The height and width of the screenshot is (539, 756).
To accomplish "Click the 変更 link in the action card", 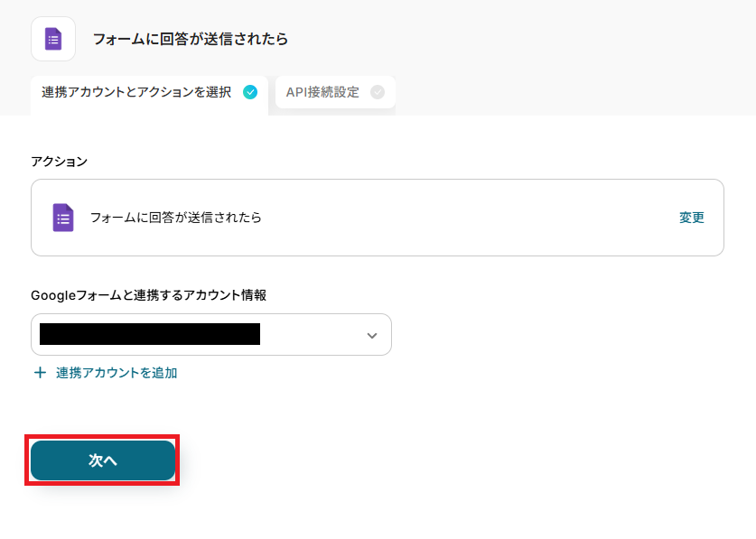I will click(692, 218).
